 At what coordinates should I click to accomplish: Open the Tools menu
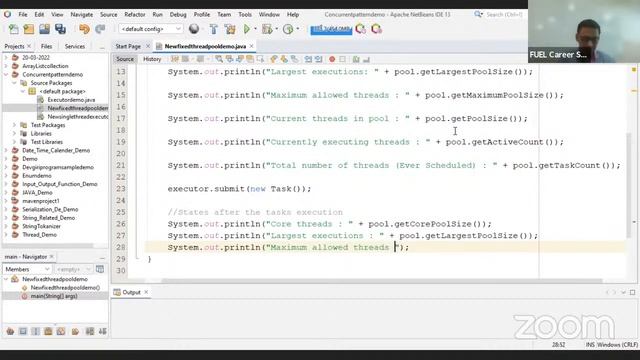[x=245, y=14]
